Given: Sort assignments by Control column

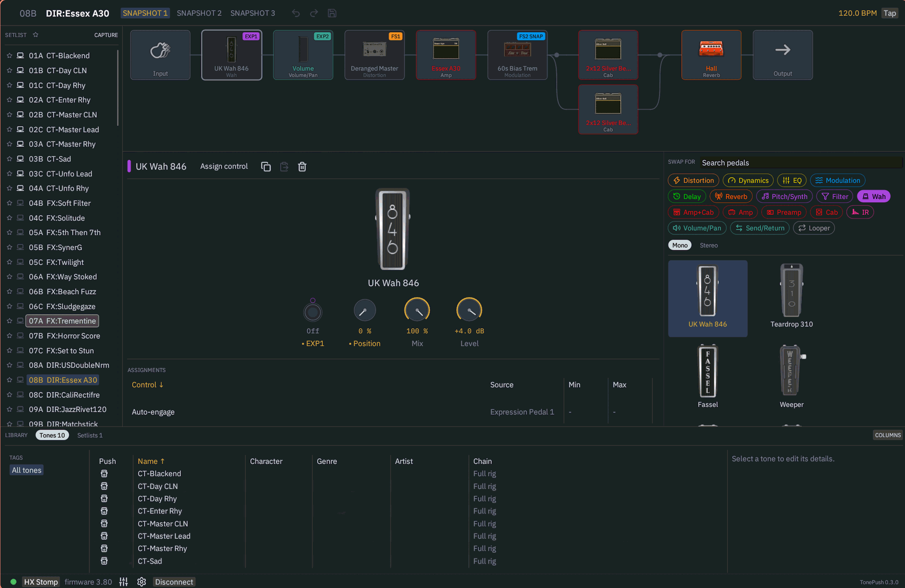Looking at the screenshot, I should 148,385.
